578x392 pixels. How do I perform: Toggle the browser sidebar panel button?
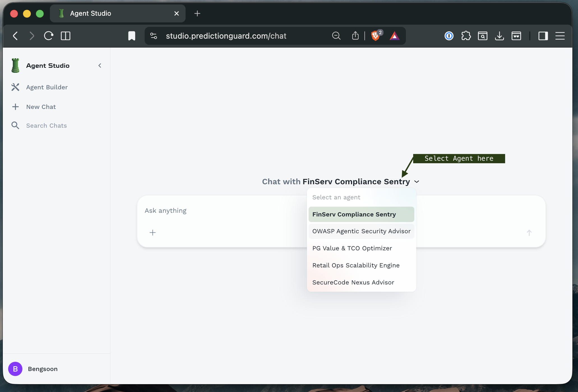click(x=543, y=36)
